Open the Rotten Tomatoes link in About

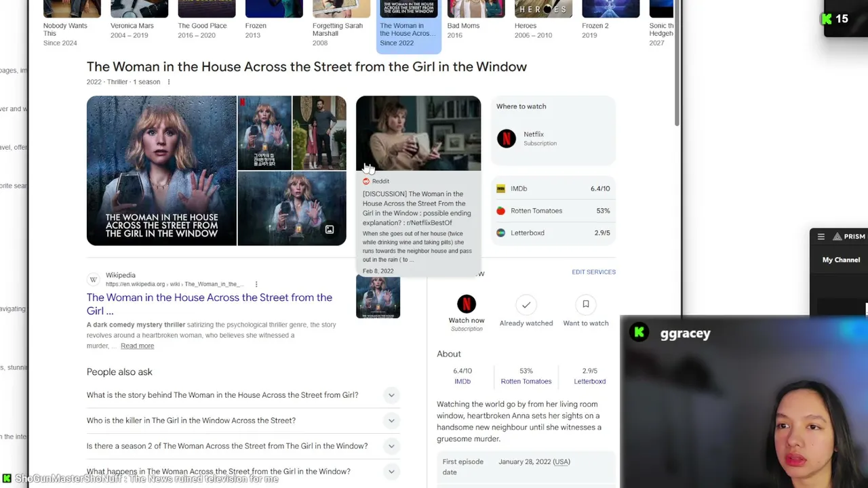(x=526, y=382)
